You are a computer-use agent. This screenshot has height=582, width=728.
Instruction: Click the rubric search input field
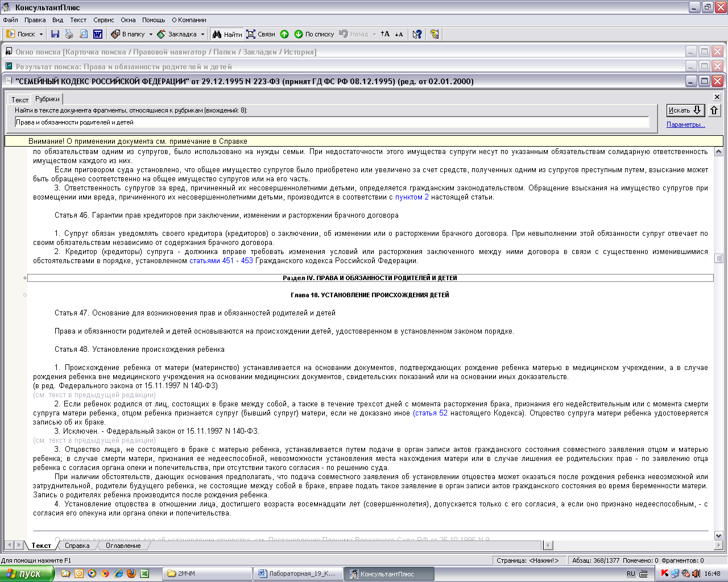(x=332, y=122)
